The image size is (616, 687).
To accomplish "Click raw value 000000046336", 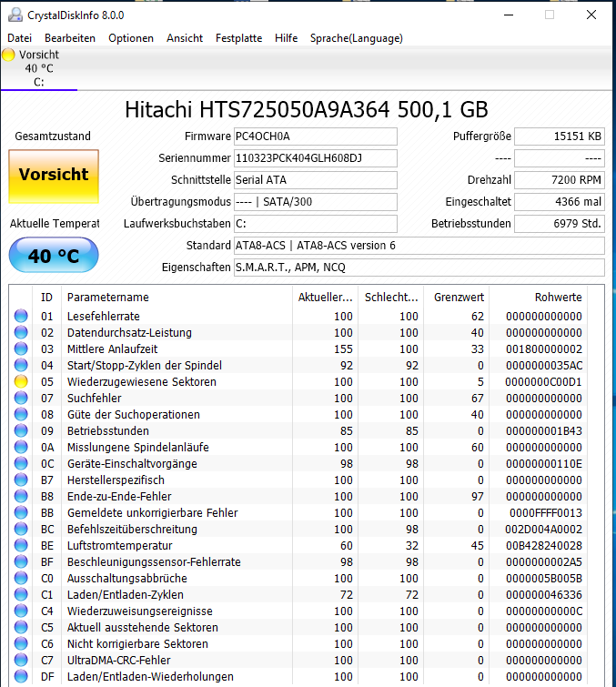I will coord(543,594).
